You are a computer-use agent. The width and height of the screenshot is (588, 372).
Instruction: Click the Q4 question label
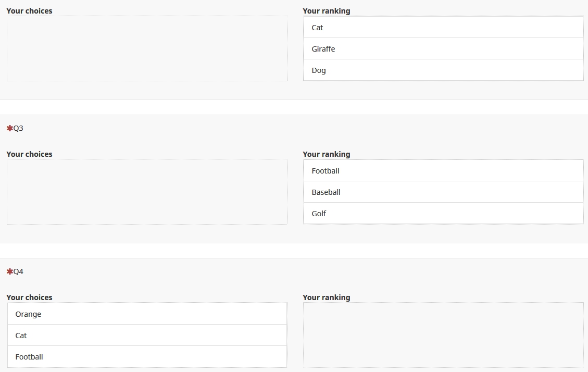click(x=18, y=271)
